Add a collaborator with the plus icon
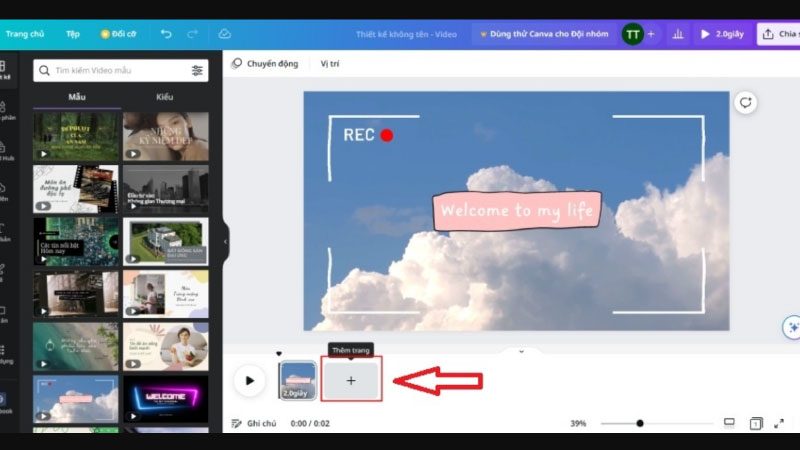 pos(651,34)
